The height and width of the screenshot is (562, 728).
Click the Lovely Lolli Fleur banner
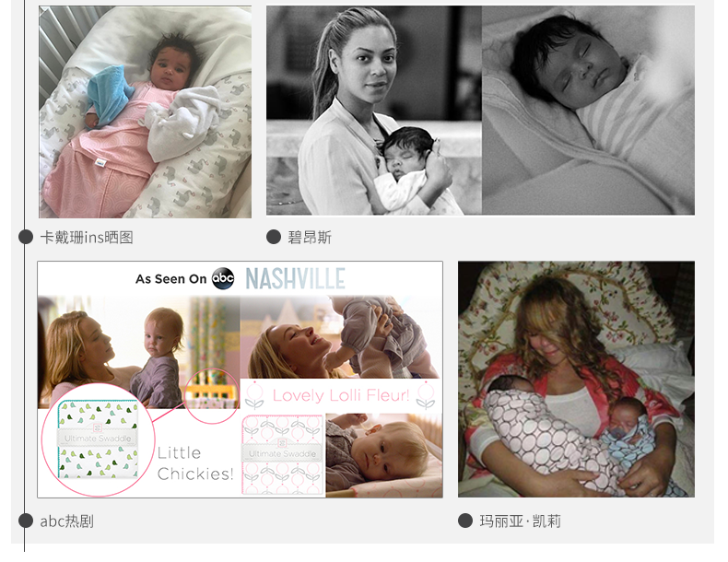click(341, 396)
